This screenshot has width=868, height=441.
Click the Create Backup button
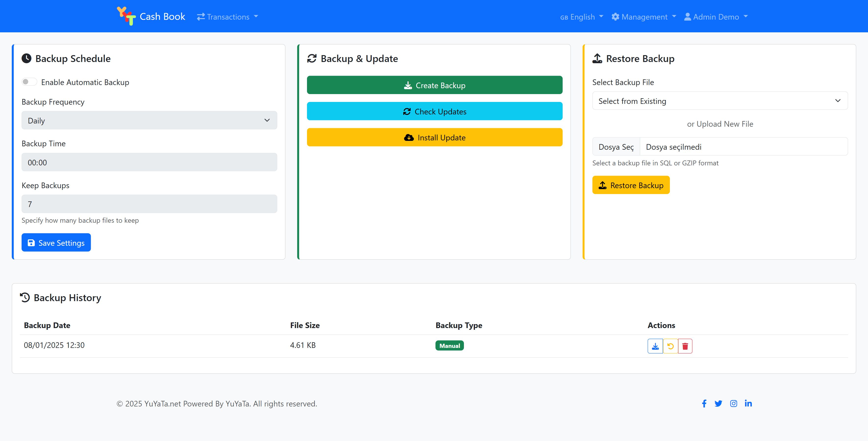tap(434, 85)
